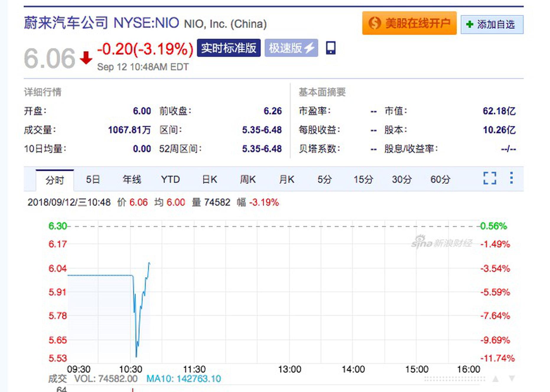This screenshot has height=392, width=550.
Task: Click the -11.74% percent axis label
Action: 497,358
